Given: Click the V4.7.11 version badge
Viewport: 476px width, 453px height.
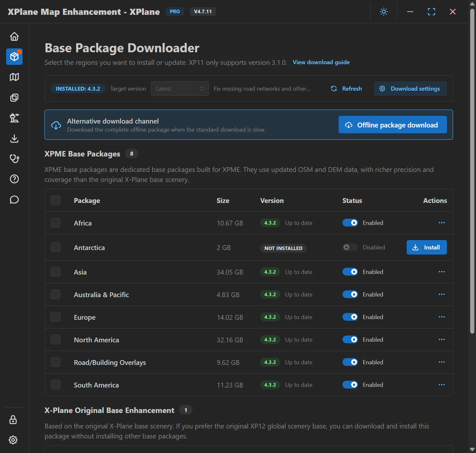Looking at the screenshot, I should 203,12.
